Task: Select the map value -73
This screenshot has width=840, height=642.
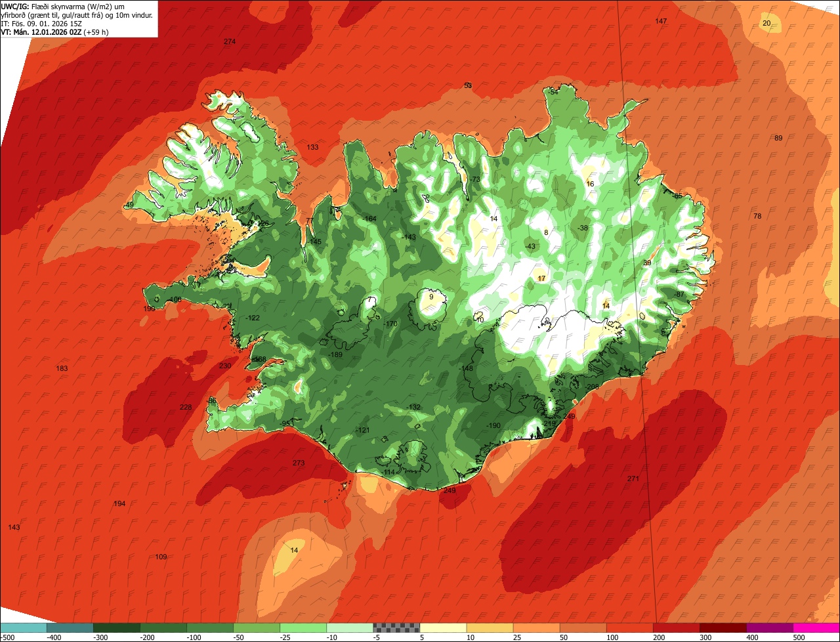Action: [475, 179]
